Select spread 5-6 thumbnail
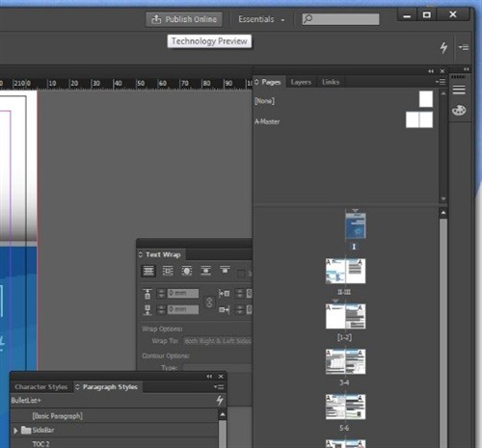 [x=345, y=408]
